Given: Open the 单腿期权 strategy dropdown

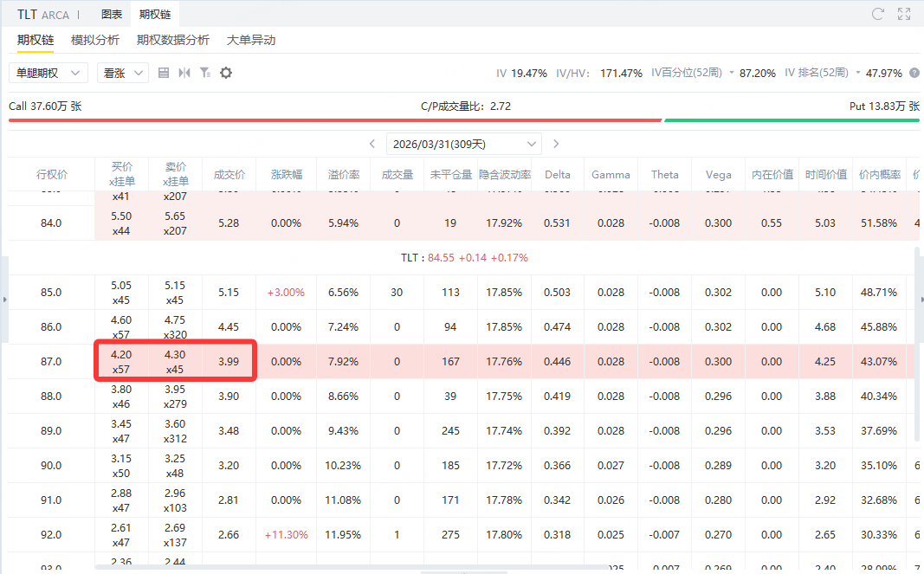Looking at the screenshot, I should click(x=48, y=74).
